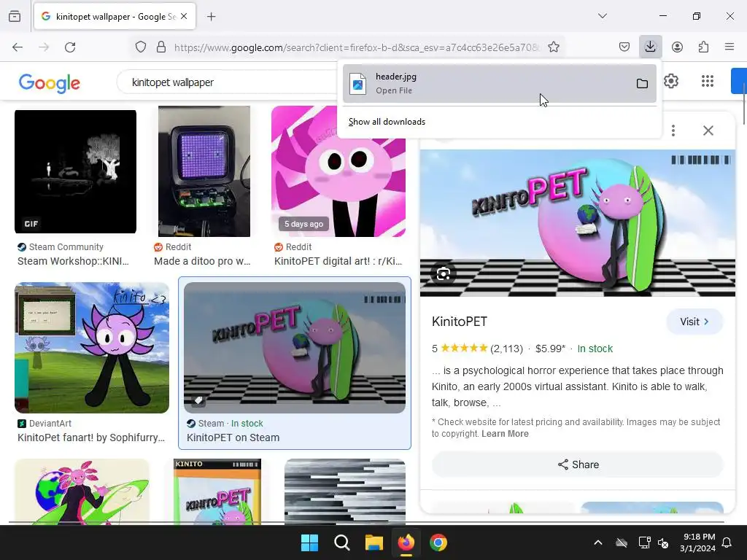Open Made a ditoo pro w... link
This screenshot has width=747, height=560.
202,262
